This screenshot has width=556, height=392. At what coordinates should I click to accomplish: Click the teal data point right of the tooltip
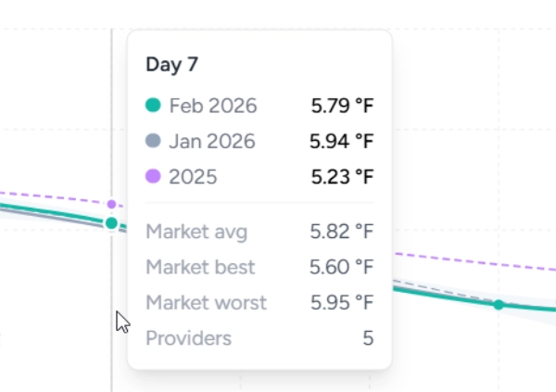click(499, 304)
